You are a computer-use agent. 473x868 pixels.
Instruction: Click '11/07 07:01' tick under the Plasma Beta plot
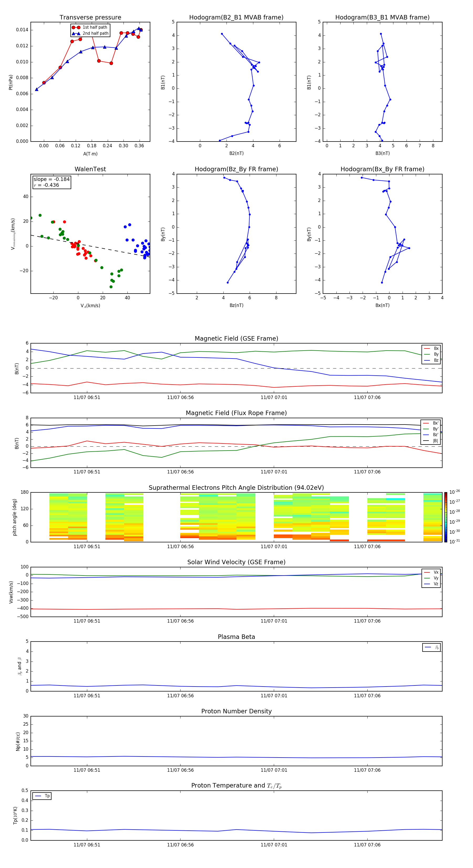tap(274, 696)
